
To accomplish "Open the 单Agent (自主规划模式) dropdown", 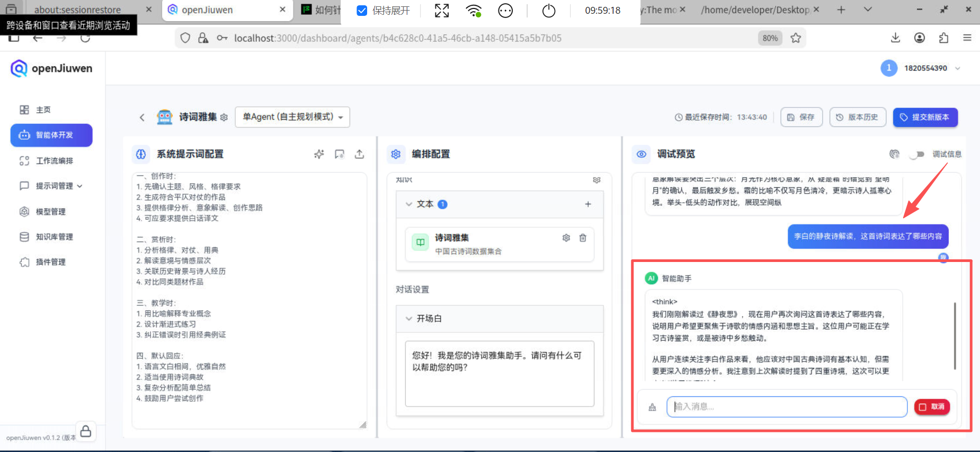I will tap(292, 117).
